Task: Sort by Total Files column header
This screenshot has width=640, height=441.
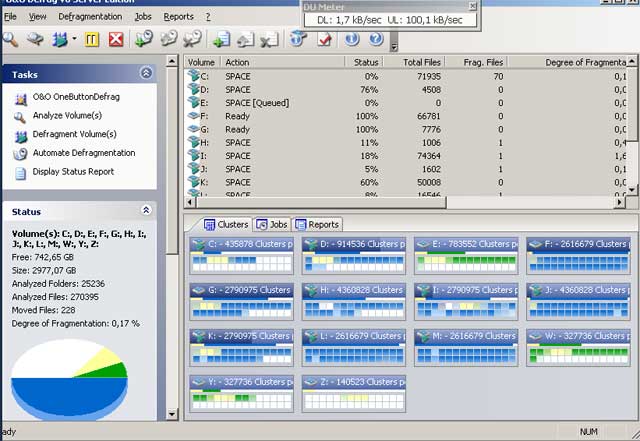Action: point(414,62)
